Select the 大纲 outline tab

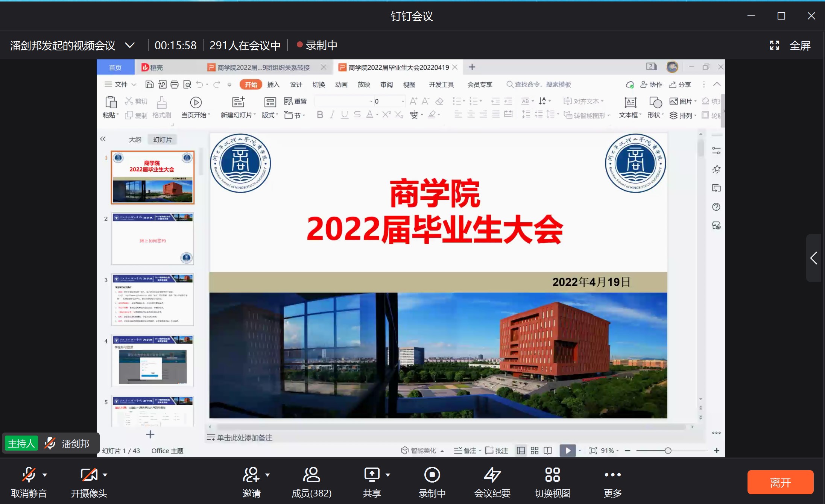coord(135,140)
